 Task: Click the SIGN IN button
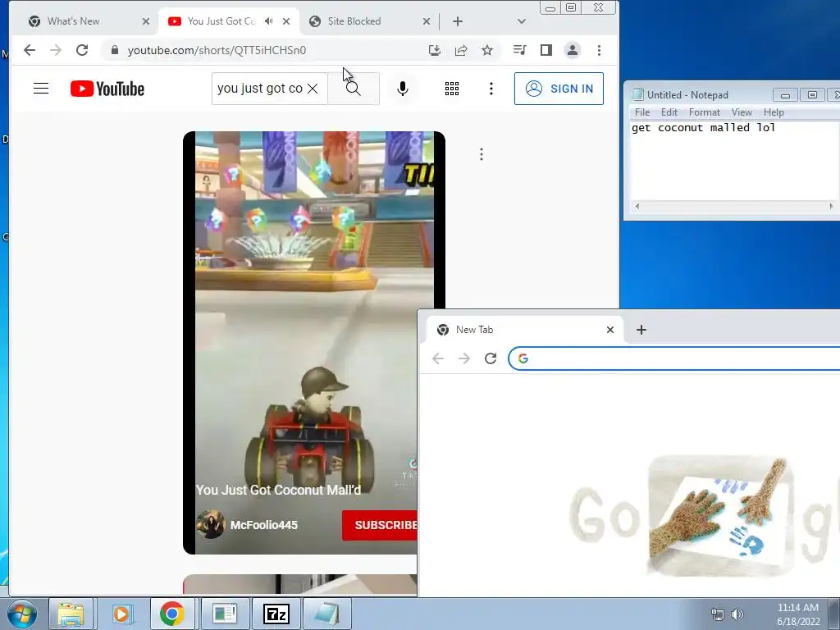[559, 89]
